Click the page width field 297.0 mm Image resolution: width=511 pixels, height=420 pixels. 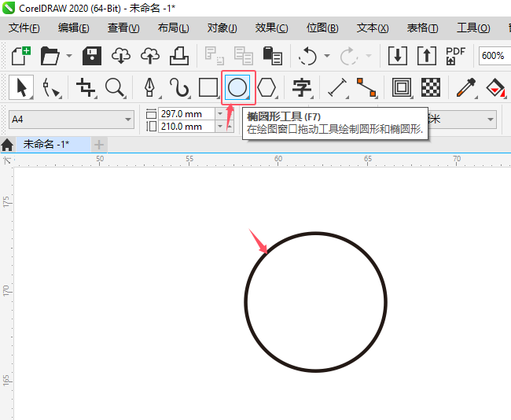(187, 114)
